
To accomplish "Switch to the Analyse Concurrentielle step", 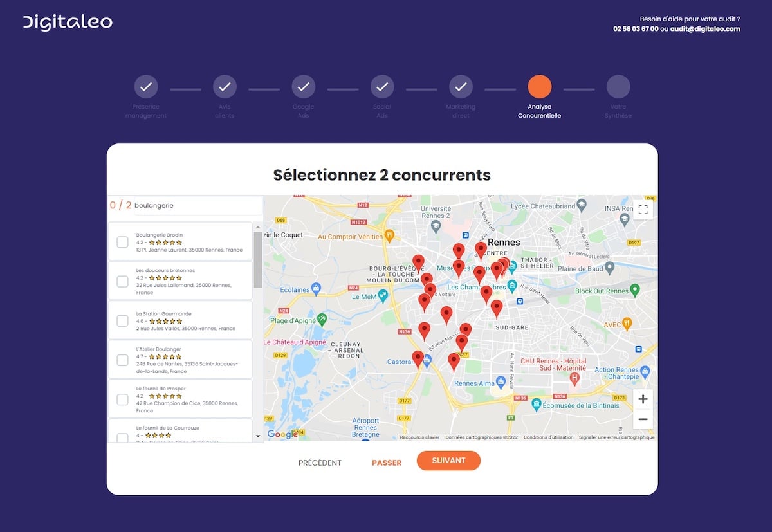I will coord(540,86).
